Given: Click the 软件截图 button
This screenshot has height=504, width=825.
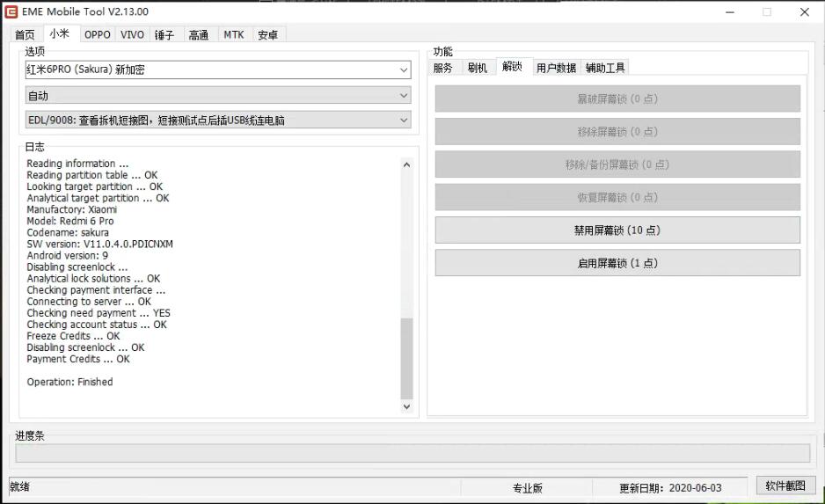Looking at the screenshot, I should click(x=785, y=486).
